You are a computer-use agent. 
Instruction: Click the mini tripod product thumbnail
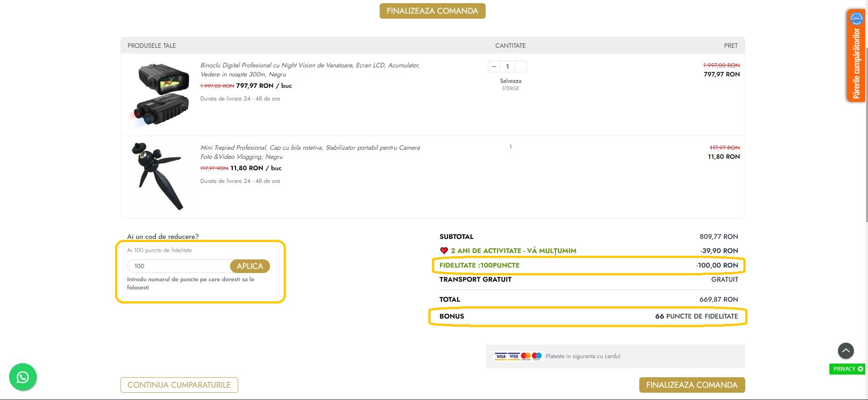point(158,176)
